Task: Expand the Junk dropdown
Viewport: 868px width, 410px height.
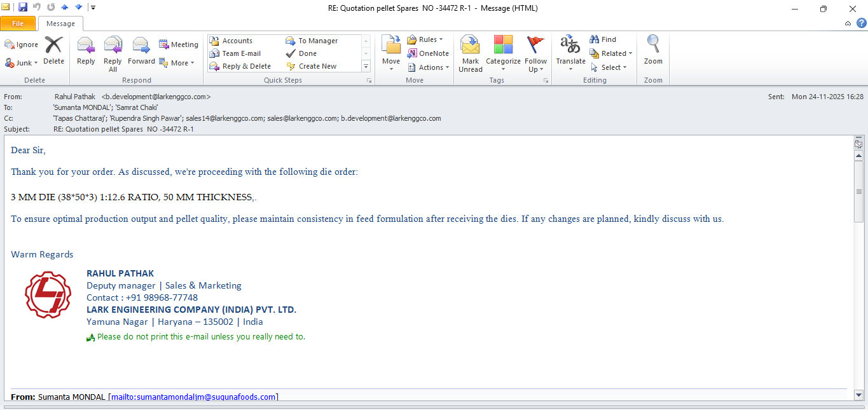Action: tap(22, 63)
